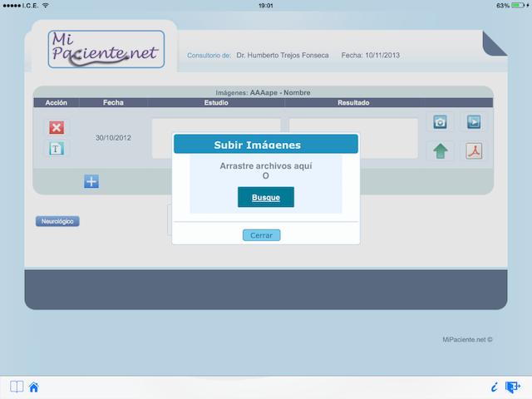Tap the video play icon
The height and width of the screenshot is (399, 532).
[x=474, y=122]
